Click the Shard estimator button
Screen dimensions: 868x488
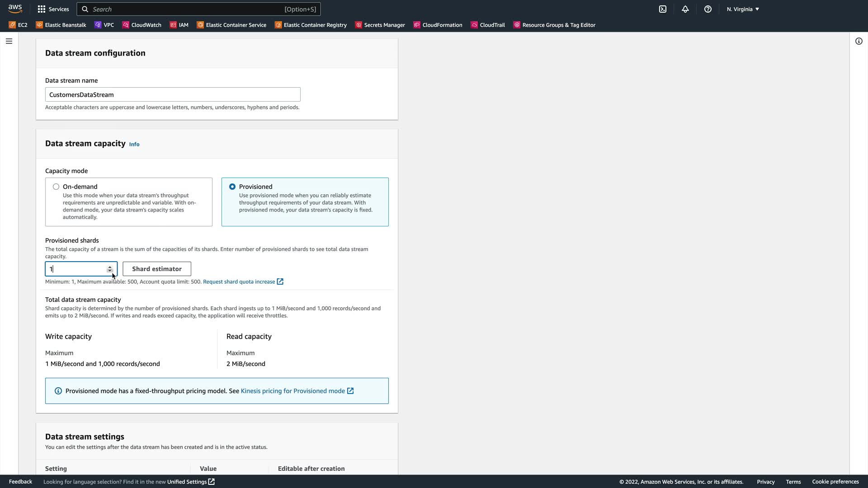pos(157,269)
